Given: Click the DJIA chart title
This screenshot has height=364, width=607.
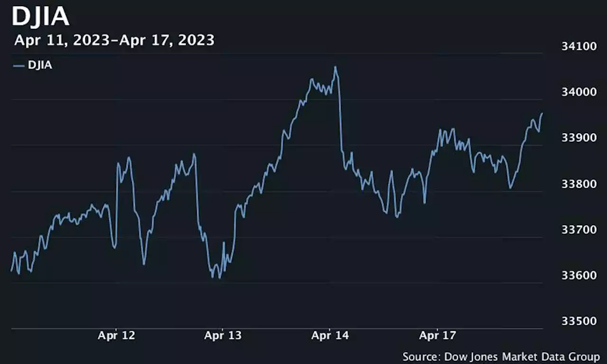Looking at the screenshot, I should click(41, 17).
